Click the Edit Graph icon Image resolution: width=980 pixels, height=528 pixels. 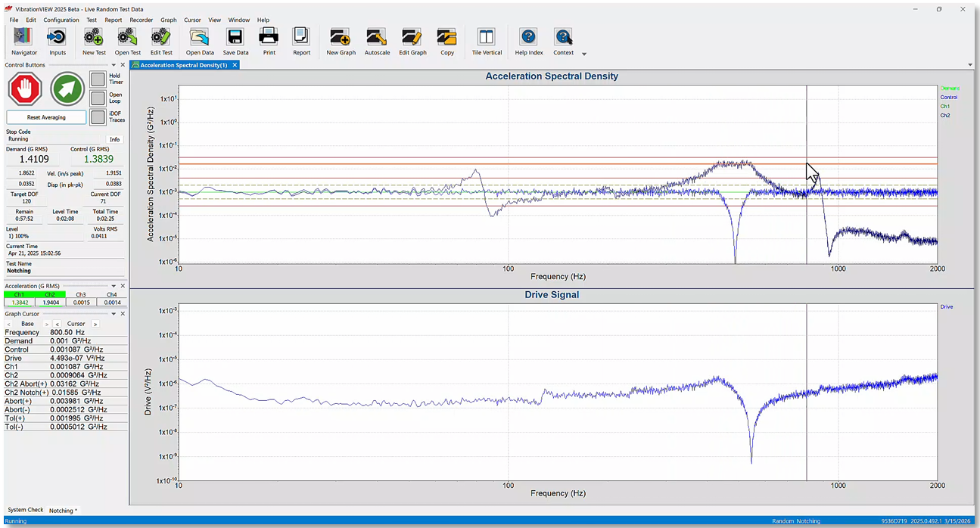coord(412,42)
